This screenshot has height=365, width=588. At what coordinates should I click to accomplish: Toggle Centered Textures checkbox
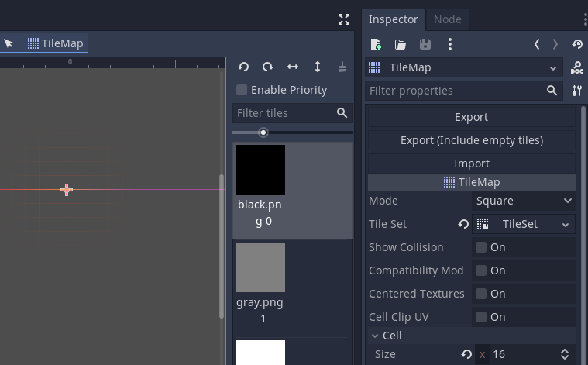pos(481,294)
